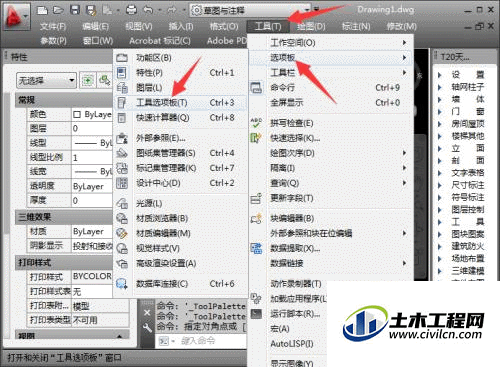Screen dimensions: 500x367
Task: Choose 块编辑器(B) in Tools menu
Action: (331, 218)
